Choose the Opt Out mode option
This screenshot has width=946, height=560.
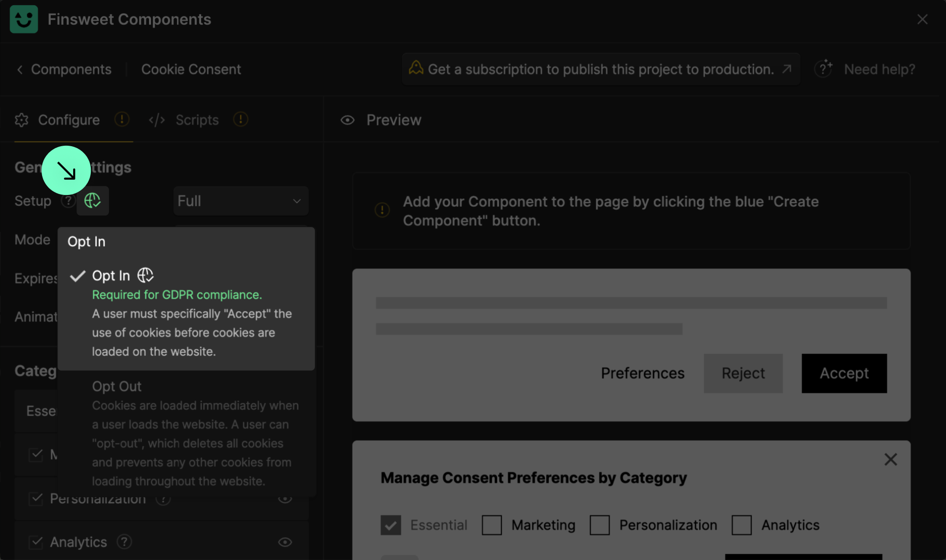[186, 433]
